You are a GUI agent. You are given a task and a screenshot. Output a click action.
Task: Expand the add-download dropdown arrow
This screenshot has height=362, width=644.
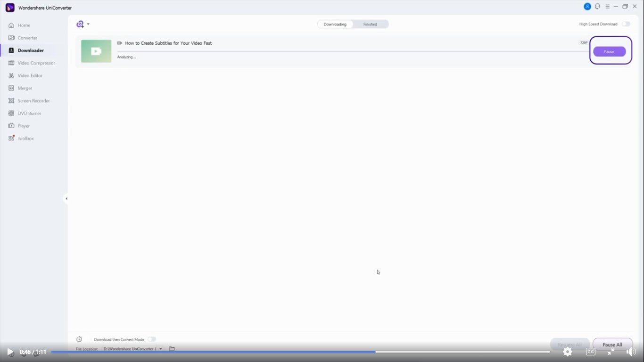[88, 24]
